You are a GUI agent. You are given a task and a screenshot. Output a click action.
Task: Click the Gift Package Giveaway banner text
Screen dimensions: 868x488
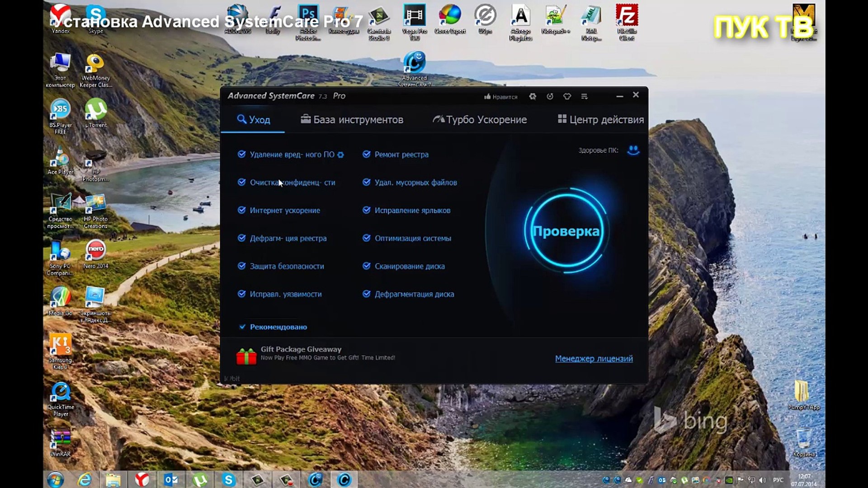click(x=301, y=349)
